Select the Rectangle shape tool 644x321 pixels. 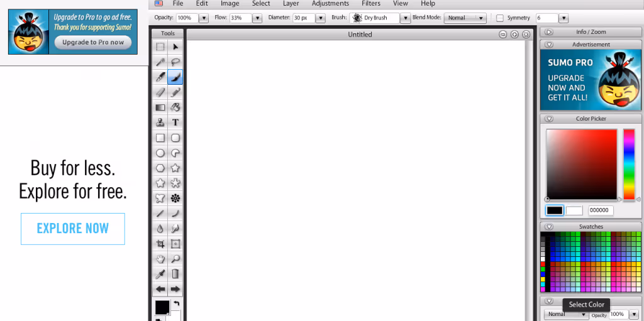pos(160,138)
